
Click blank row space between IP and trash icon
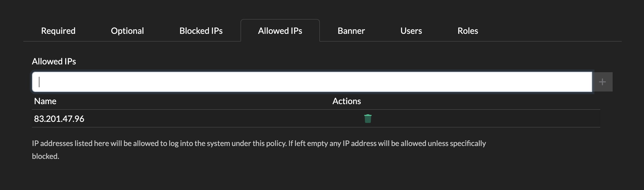[x=214, y=119]
